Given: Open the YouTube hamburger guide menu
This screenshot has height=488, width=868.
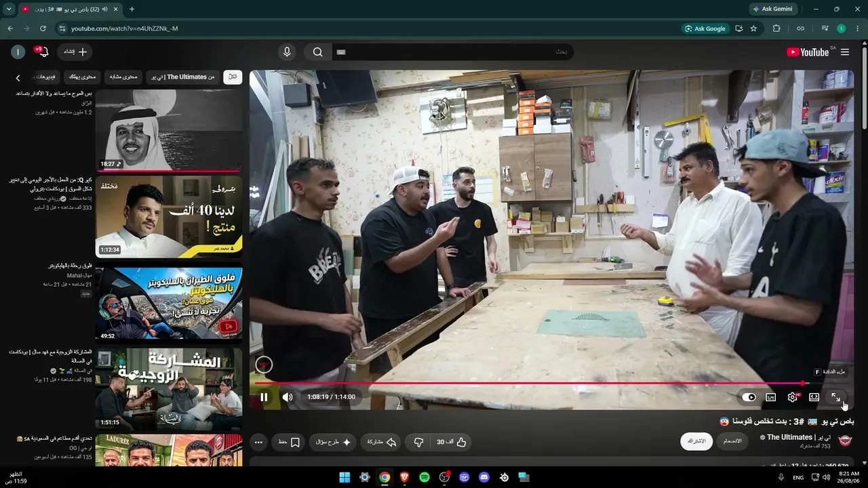Looking at the screenshot, I should 845,52.
